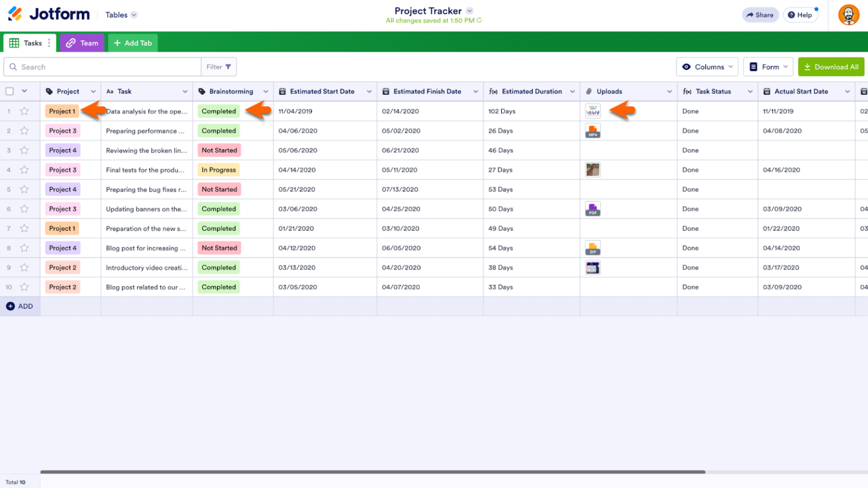Image resolution: width=868 pixels, height=488 pixels.
Task: Select the Tasks tab
Action: [29, 43]
